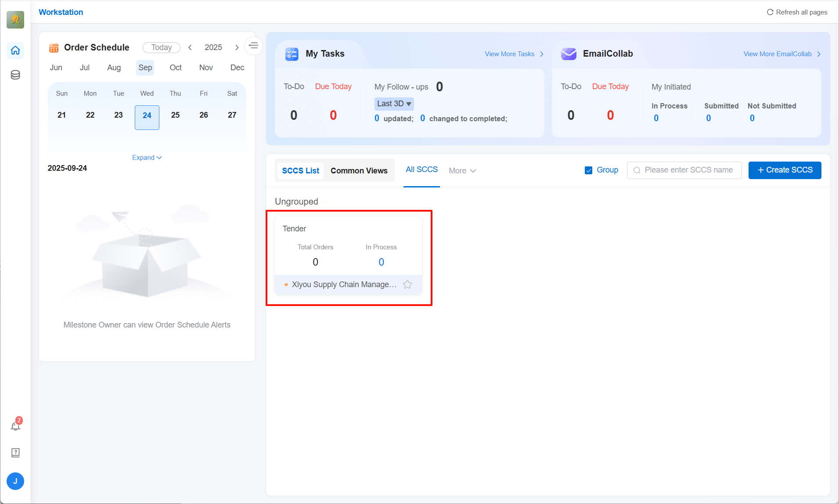Screen dimensions: 839x504
Task: Go to the next year in calendar
Action: pyautogui.click(x=237, y=47)
